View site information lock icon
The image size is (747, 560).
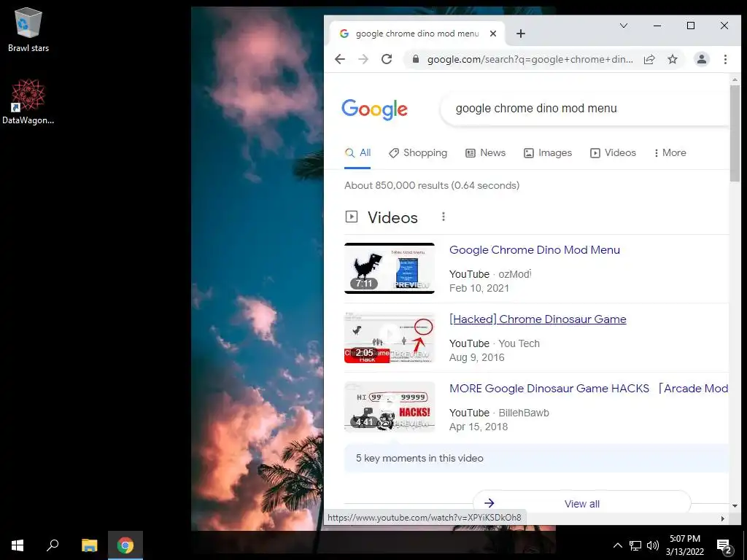click(415, 59)
